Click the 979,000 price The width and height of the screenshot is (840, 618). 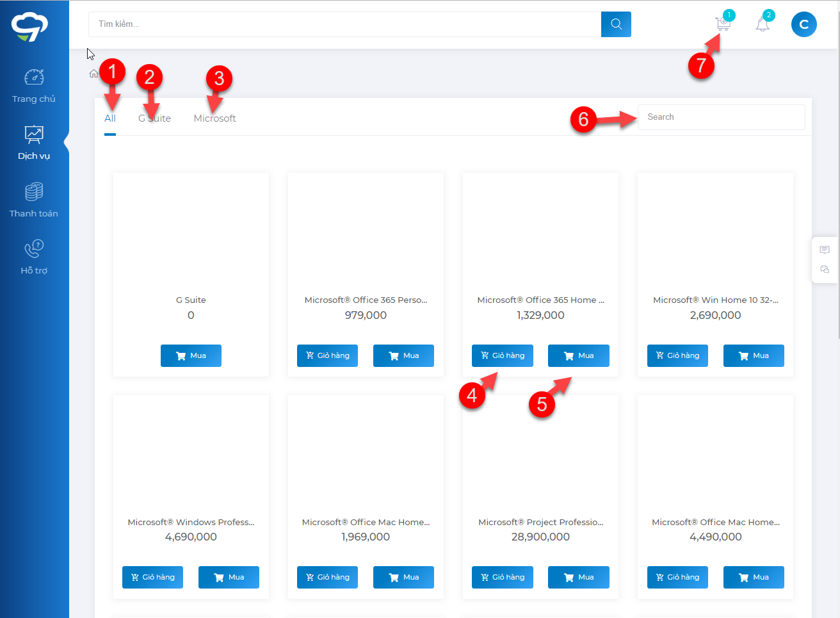coord(366,315)
